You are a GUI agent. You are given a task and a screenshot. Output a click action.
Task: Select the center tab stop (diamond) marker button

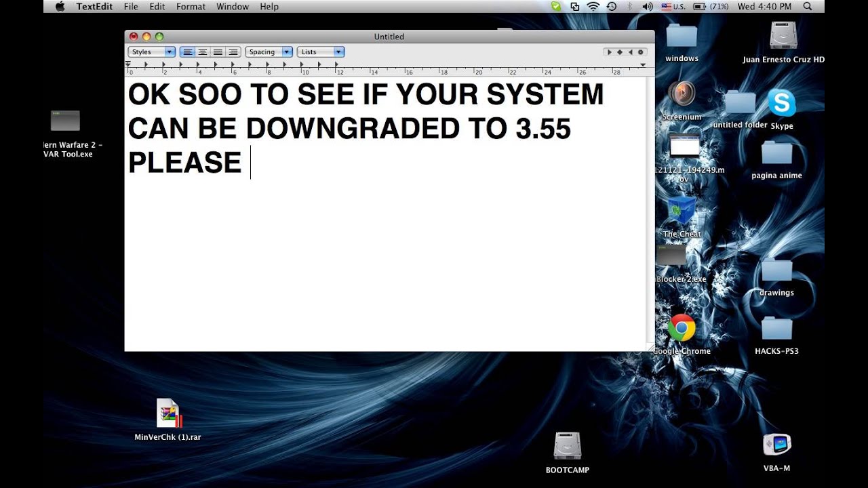click(620, 52)
